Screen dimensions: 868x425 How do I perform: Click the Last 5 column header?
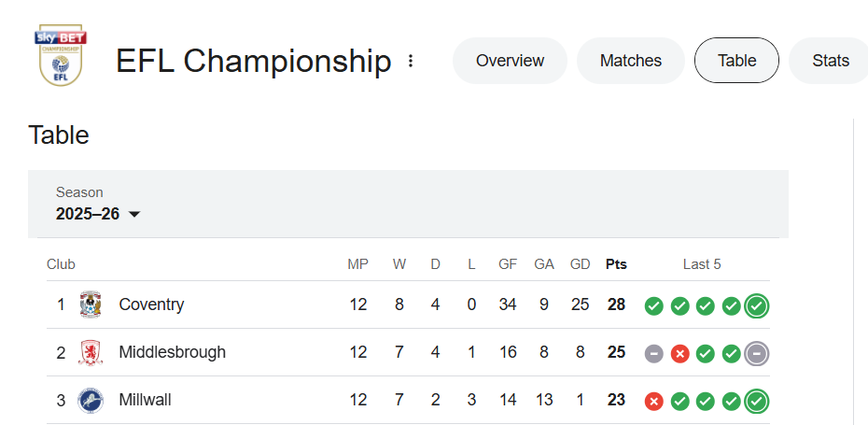tap(702, 264)
